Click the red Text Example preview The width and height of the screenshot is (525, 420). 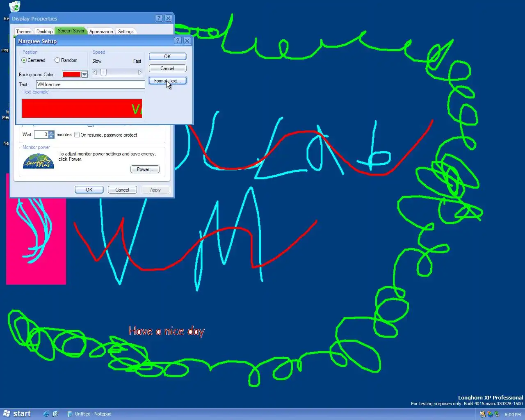82,108
